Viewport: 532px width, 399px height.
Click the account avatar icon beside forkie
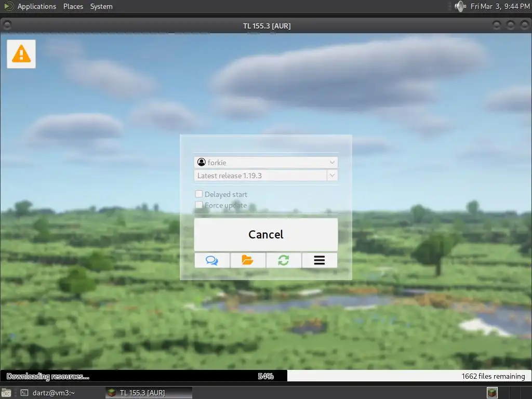coord(202,162)
